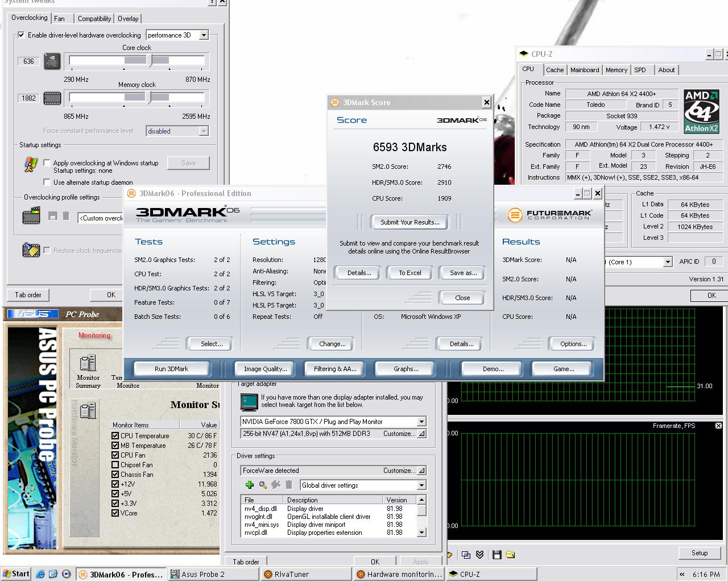Click the Setup button in Hardware monitoring
Screen dimensions: 728x582
click(700, 553)
